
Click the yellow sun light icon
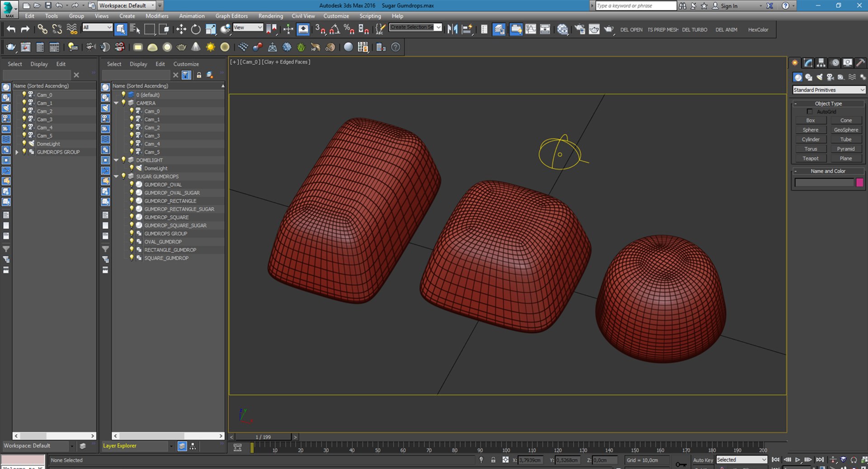coord(210,47)
